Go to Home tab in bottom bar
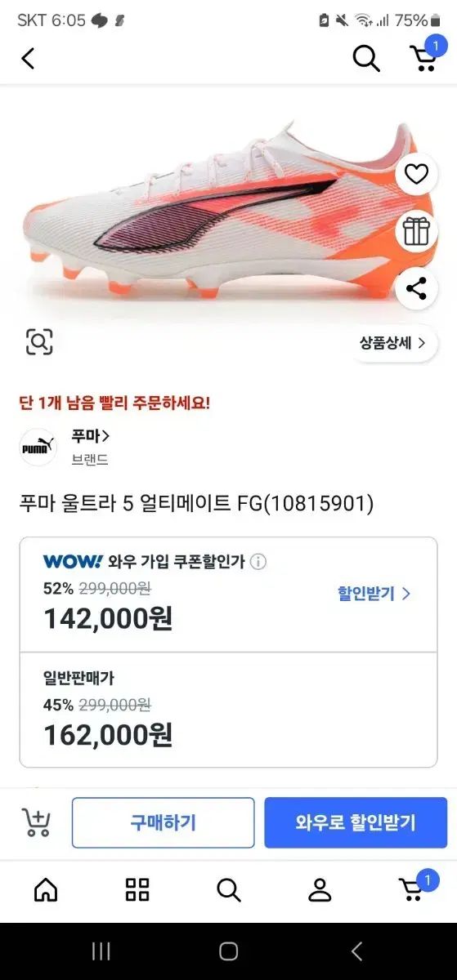The height and width of the screenshot is (980, 457). 46,889
